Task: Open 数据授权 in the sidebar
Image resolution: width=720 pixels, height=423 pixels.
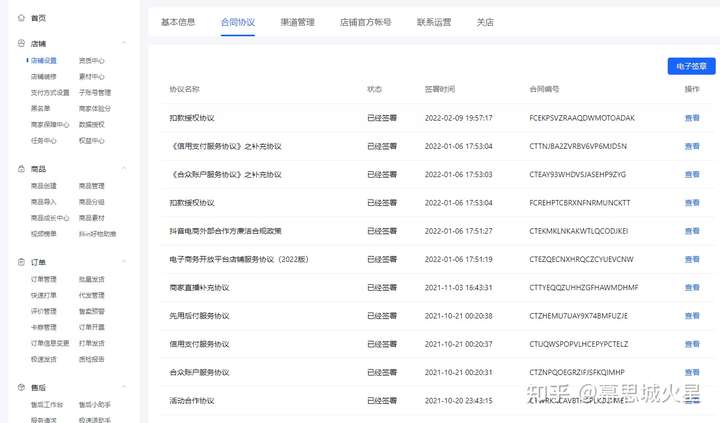Action: pos(91,124)
